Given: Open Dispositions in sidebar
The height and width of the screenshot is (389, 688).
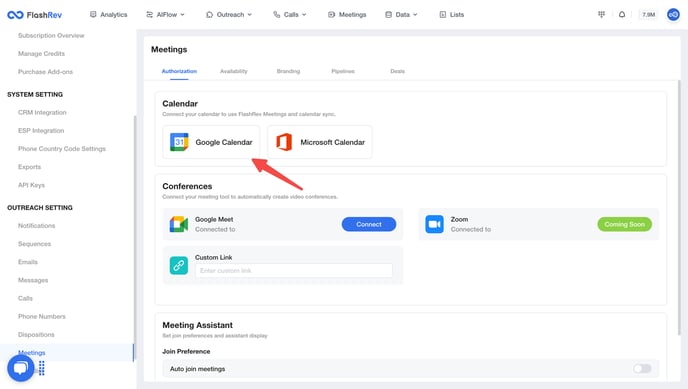Looking at the screenshot, I should click(36, 335).
